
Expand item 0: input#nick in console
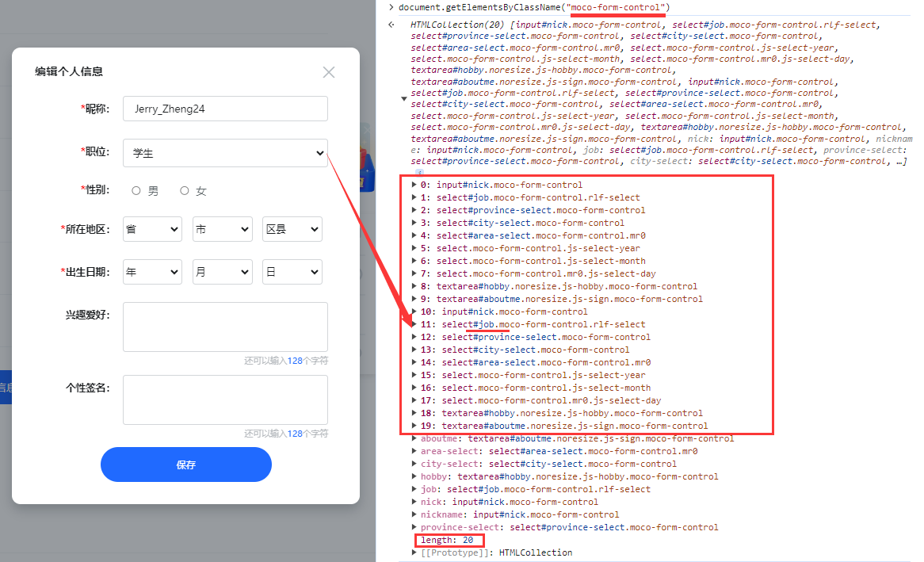coord(414,185)
